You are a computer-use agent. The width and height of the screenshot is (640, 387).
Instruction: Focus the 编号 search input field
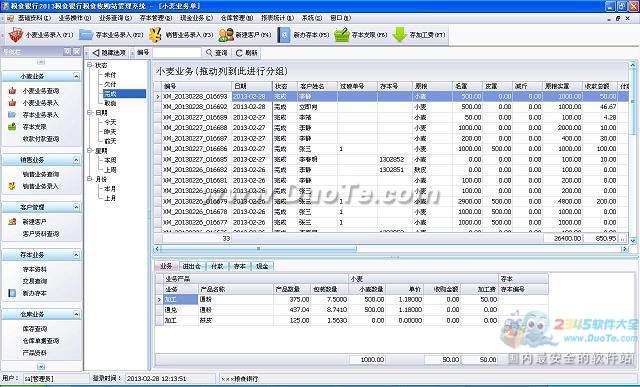pyautogui.click(x=177, y=53)
